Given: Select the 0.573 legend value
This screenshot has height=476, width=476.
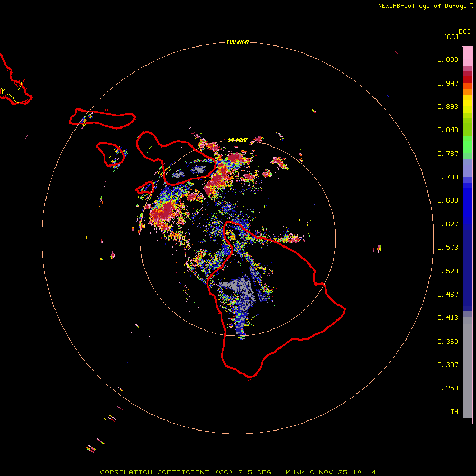Looking at the screenshot, I should coord(448,248).
